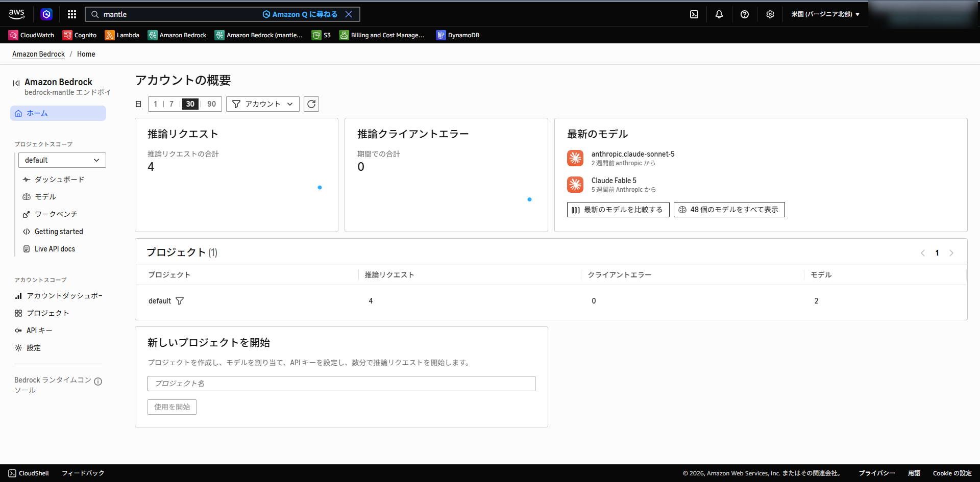The image size is (980, 482).
Task: Click the クライアントエラー column header
Action: [620, 275]
